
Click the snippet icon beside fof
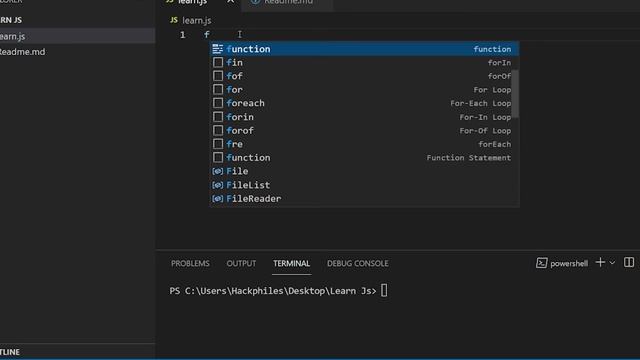pos(218,76)
